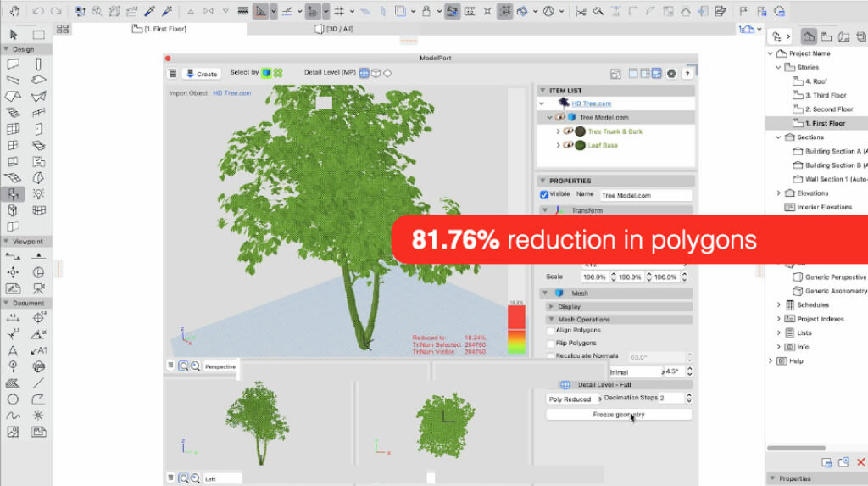Open ModelPort help question mark icon
The width and height of the screenshot is (868, 486).
click(x=686, y=74)
